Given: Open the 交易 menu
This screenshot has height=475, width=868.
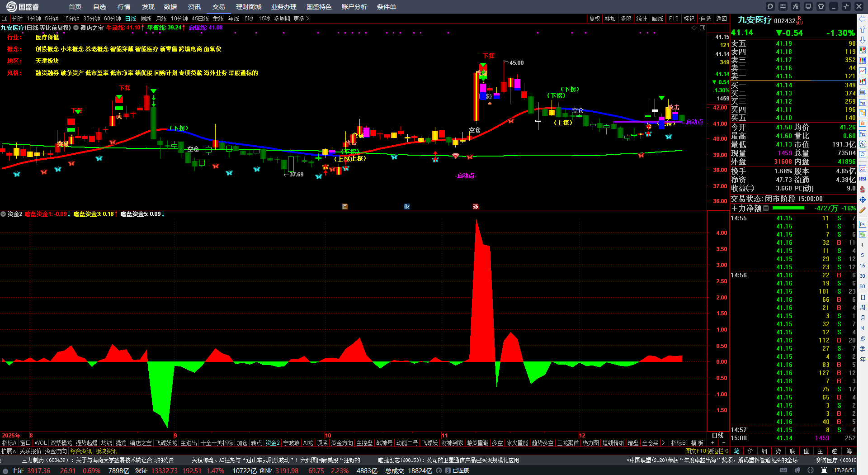Looking at the screenshot, I should pyautogui.click(x=218, y=7).
